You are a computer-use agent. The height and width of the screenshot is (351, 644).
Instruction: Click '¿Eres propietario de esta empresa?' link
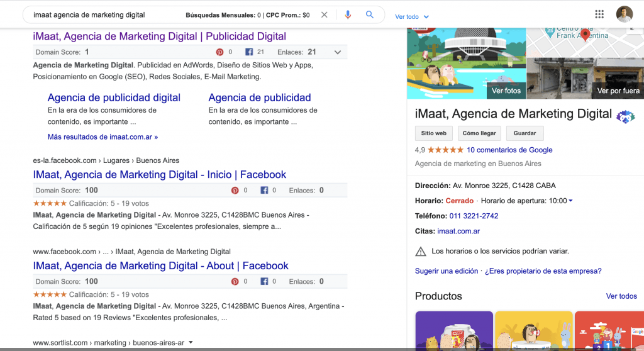click(543, 271)
